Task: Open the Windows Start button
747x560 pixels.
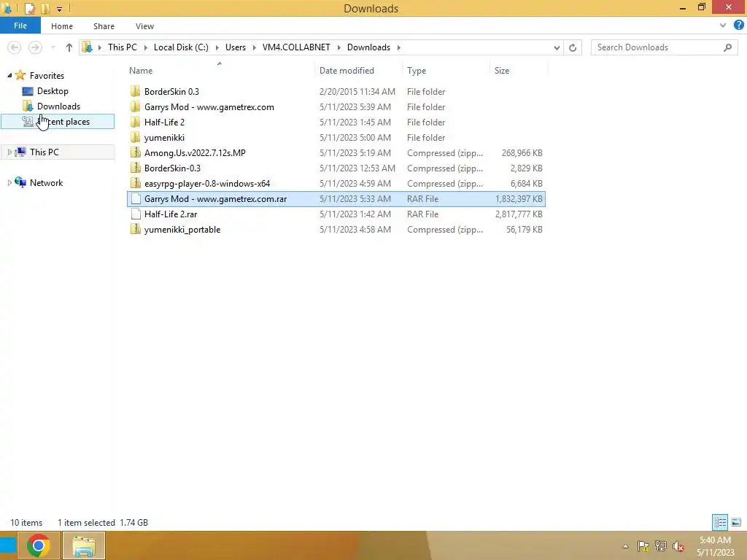Action: [x=7, y=545]
